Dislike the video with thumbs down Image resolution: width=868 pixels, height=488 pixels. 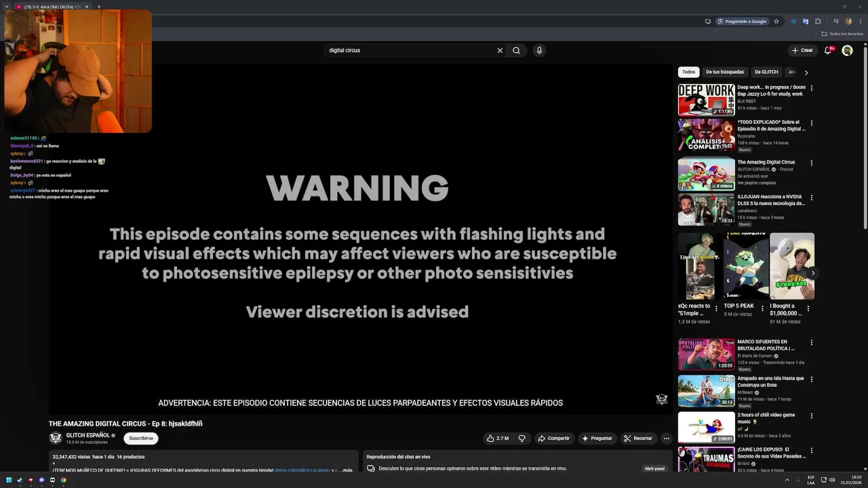click(x=521, y=439)
